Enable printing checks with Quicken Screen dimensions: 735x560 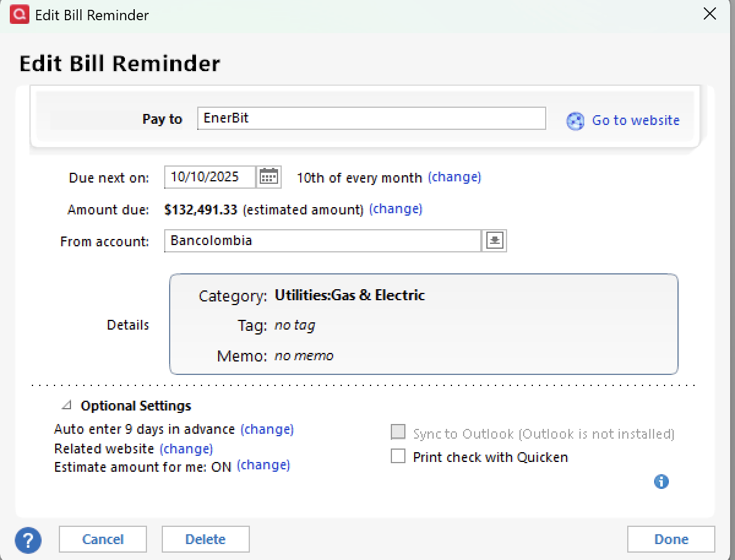(x=398, y=456)
